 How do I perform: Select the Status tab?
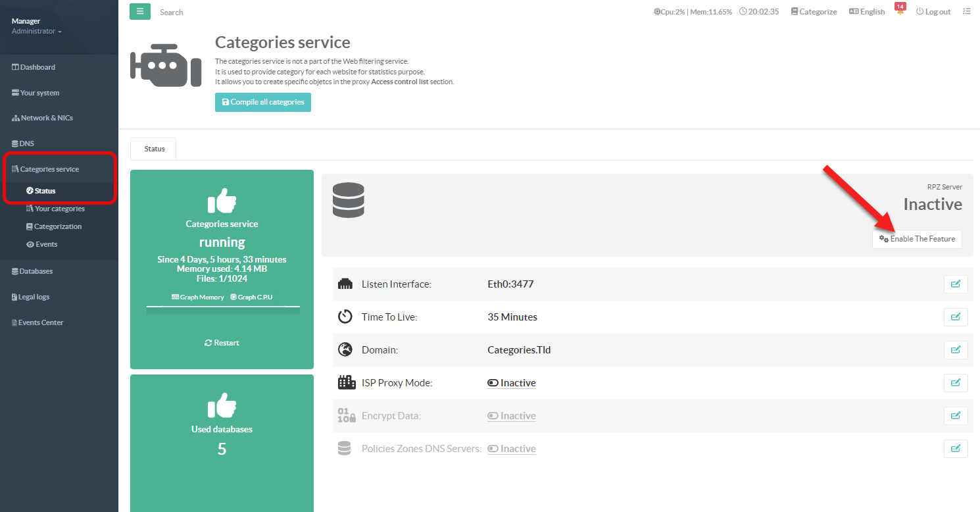click(155, 149)
